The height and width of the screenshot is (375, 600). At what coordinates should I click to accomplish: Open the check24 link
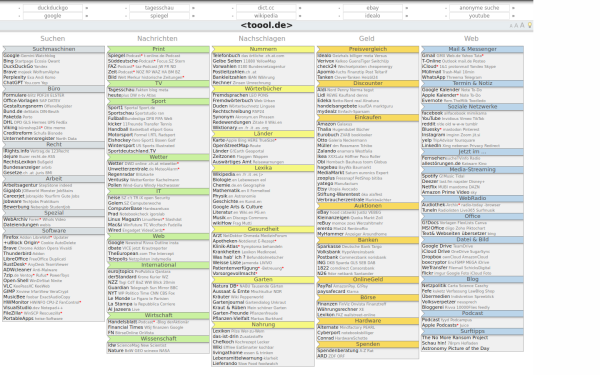326,66
